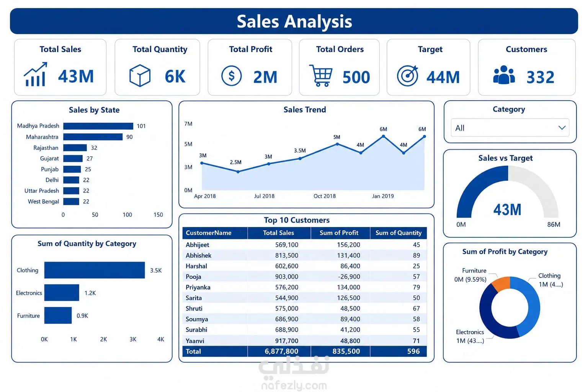Click the 43M value inside the gauge

507,209
